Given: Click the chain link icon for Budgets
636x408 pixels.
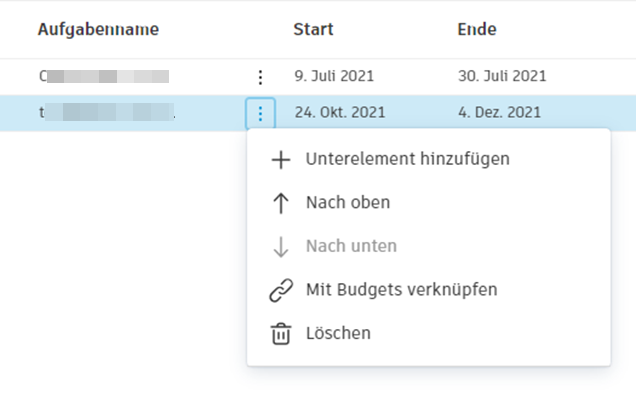Looking at the screenshot, I should pos(281,290).
